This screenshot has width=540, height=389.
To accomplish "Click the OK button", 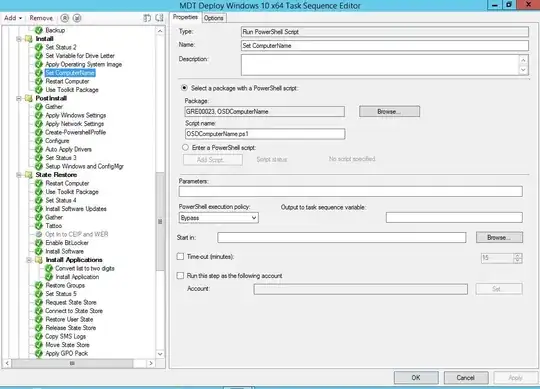I will (416, 378).
